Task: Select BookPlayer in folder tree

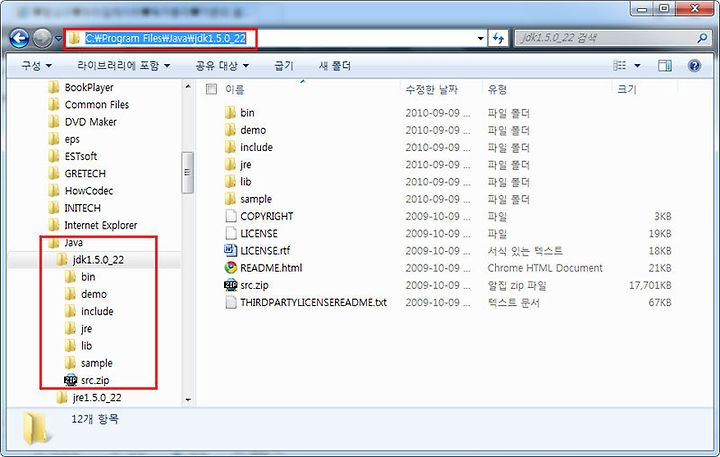Action: click(89, 87)
